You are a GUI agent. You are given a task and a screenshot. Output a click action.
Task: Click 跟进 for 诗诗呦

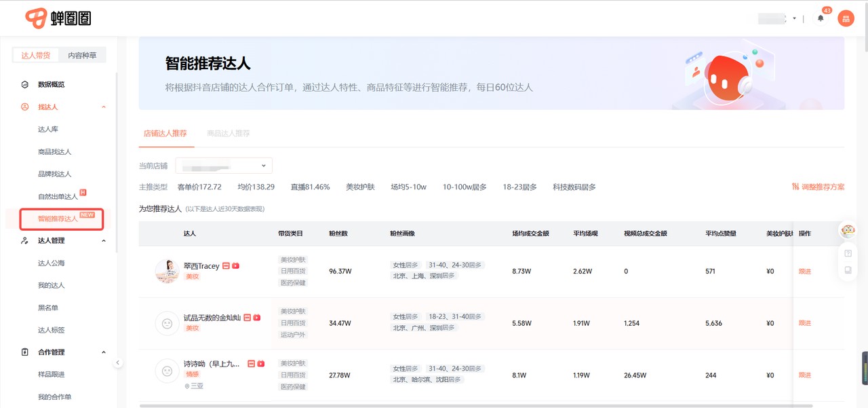point(805,375)
